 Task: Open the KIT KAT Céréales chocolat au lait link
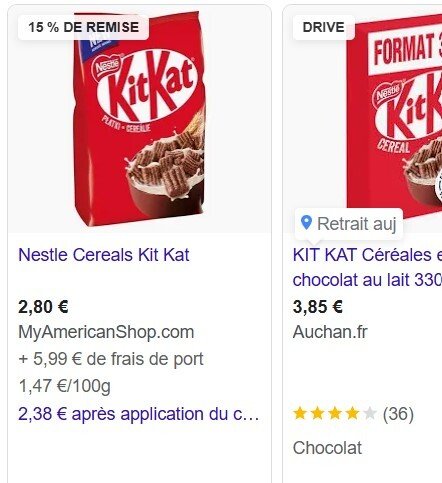(x=367, y=267)
